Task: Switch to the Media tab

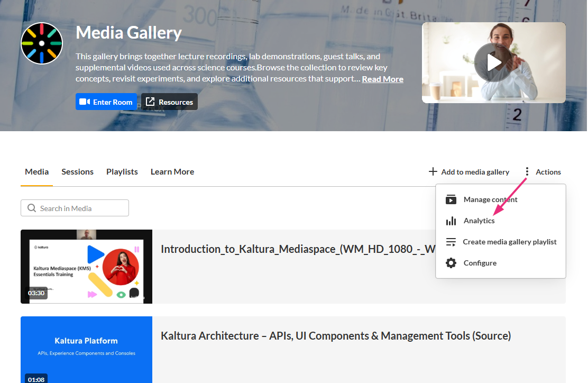Action: [37, 172]
